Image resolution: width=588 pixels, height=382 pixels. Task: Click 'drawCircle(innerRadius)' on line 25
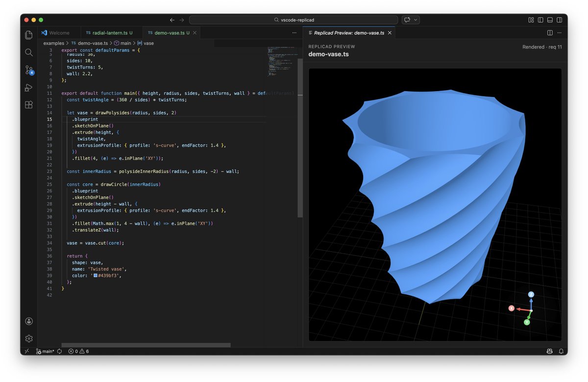(131, 184)
